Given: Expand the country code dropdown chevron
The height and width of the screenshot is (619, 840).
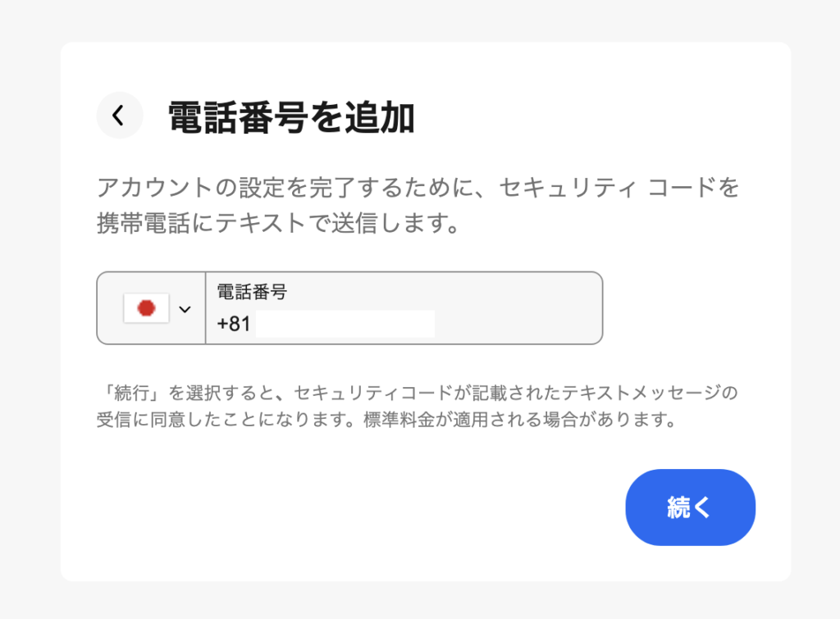Looking at the screenshot, I should 185,309.
